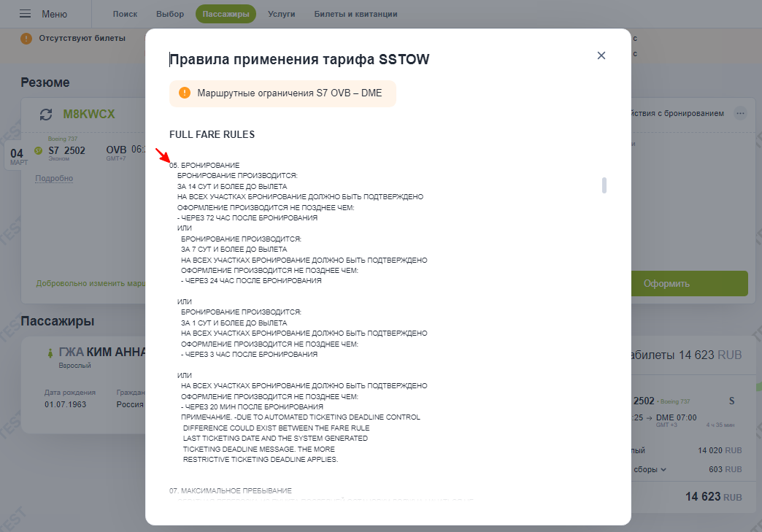Go to Билеты и квитанции tab

pos(355,14)
